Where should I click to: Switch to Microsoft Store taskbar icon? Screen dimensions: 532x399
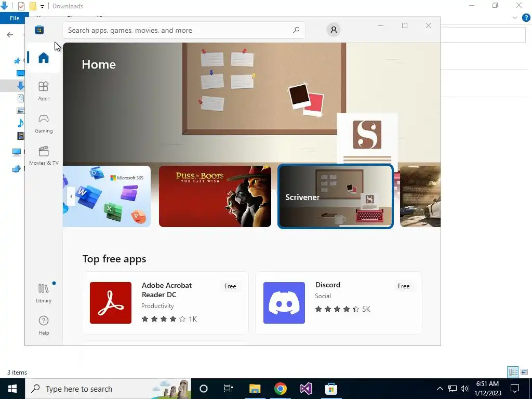[x=331, y=389]
